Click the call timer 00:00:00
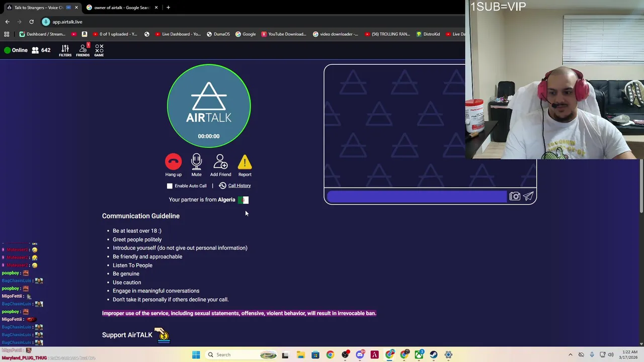 pos(209,136)
